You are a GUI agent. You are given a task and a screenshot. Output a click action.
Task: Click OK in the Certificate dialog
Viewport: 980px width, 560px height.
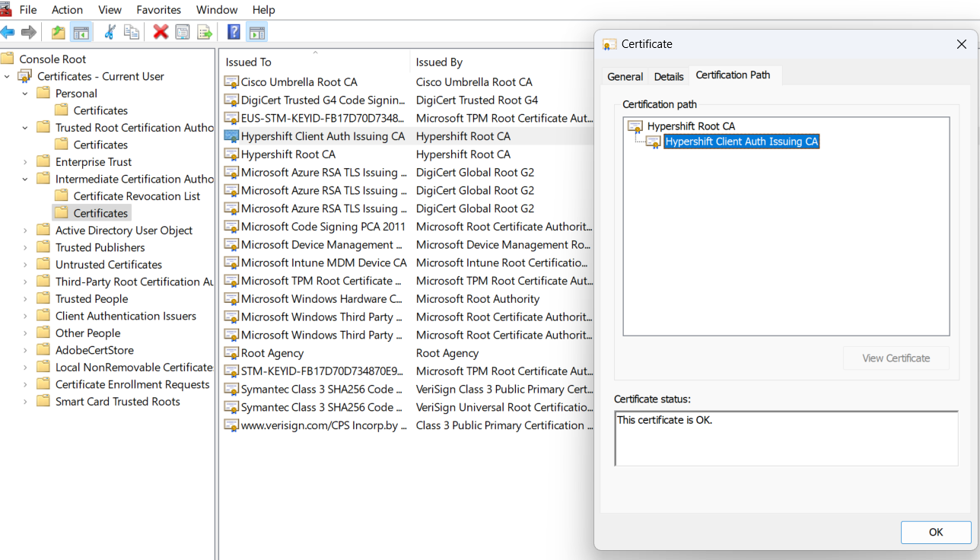(936, 533)
